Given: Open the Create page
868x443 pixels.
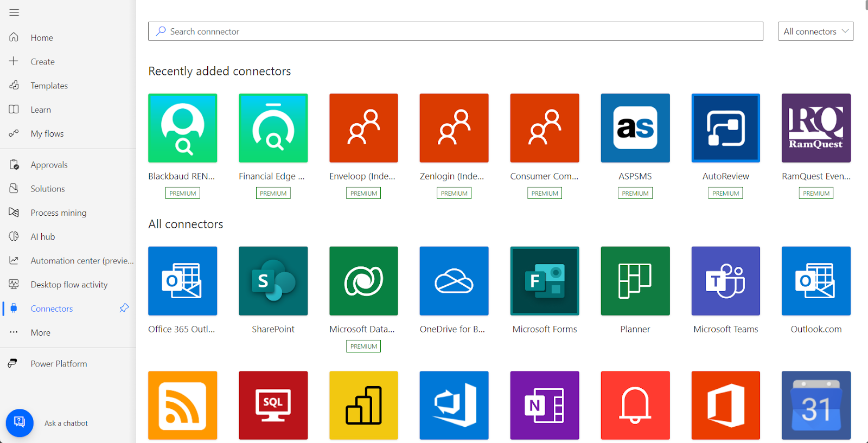Looking at the screenshot, I should tap(68, 61).
